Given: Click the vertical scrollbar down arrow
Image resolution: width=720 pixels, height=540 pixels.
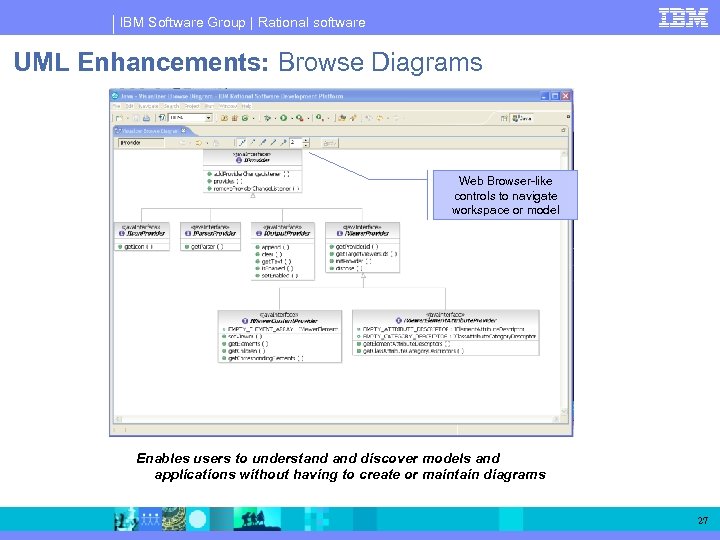Looking at the screenshot, I should [564, 411].
